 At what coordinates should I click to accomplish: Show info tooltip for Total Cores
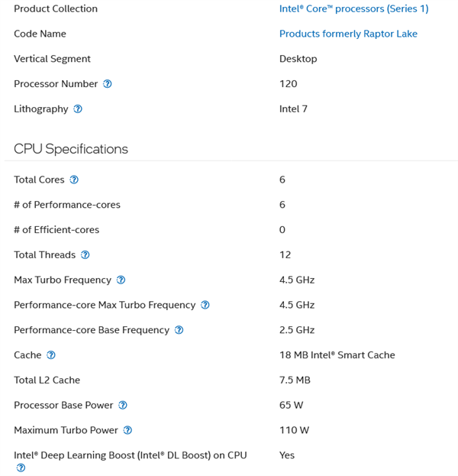74,180
